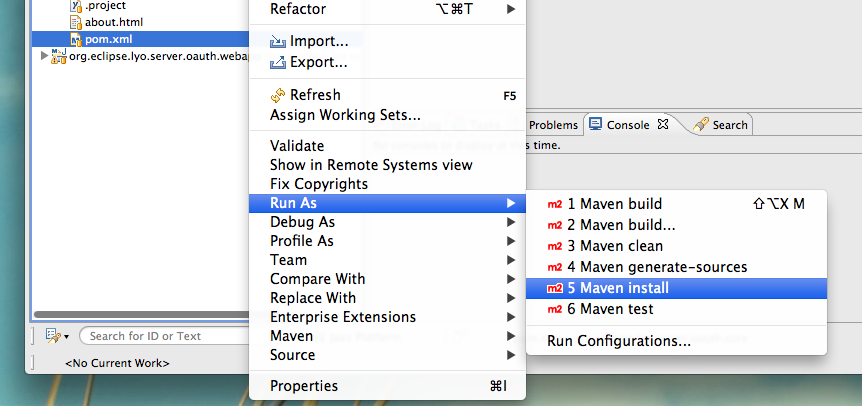Viewport: 862px width, 406px height.
Task: Click the Import menu icon
Action: click(278, 42)
